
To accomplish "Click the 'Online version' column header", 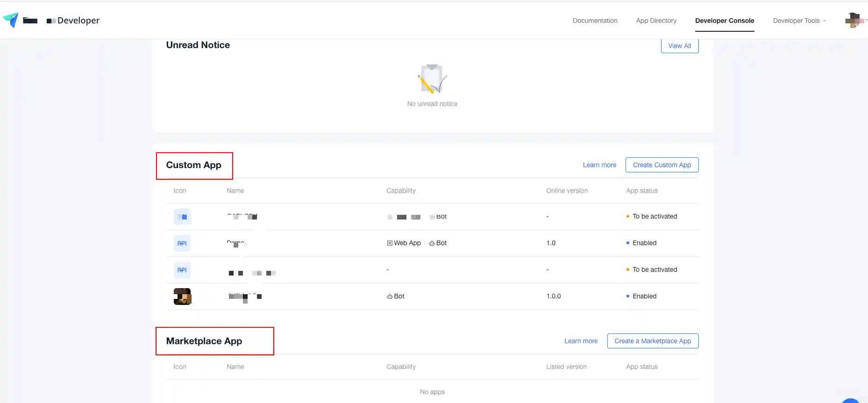I will [567, 191].
